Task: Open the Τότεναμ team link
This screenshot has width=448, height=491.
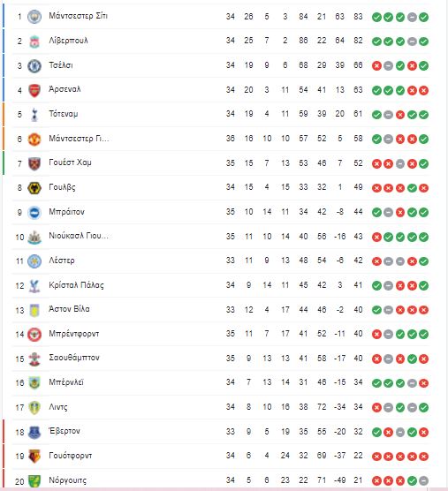Action: [64, 114]
